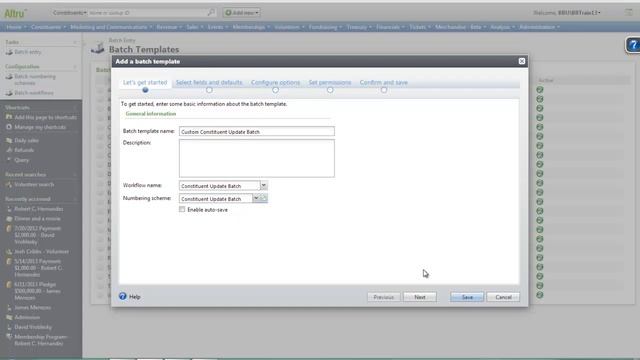Click the Cancel button
The width and height of the screenshot is (640, 360).
503,297
